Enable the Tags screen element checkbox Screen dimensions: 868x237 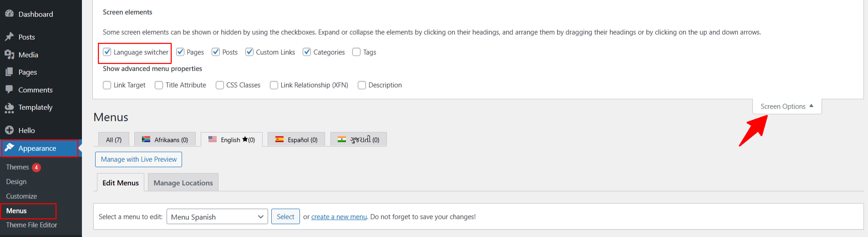(x=356, y=52)
